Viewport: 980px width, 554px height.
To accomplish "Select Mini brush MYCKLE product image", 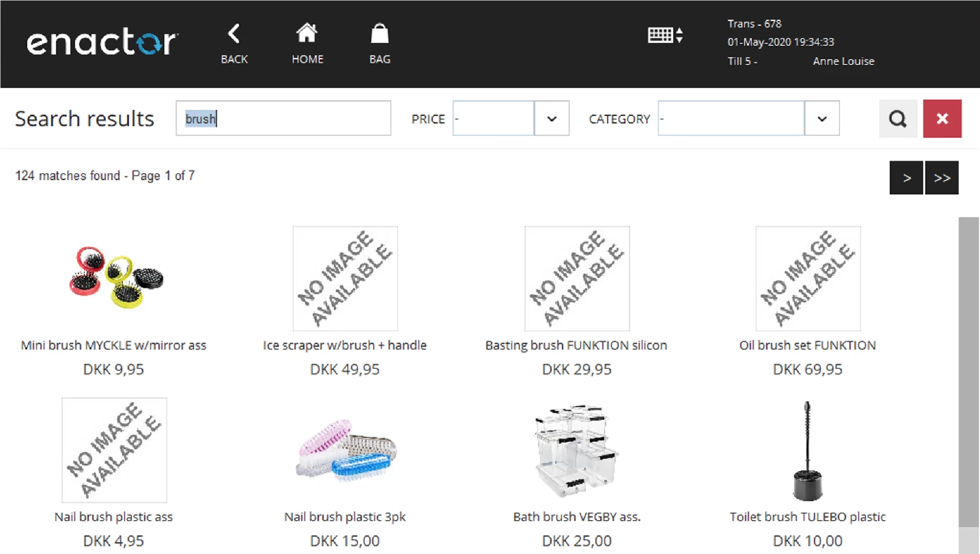I will [114, 278].
